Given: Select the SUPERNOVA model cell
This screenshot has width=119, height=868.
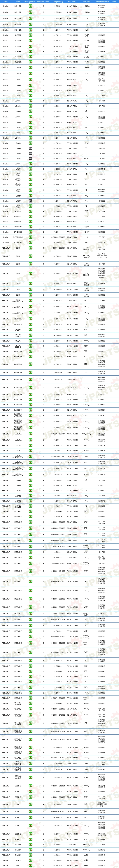Looking at the screenshot, I should tap(18, 237).
